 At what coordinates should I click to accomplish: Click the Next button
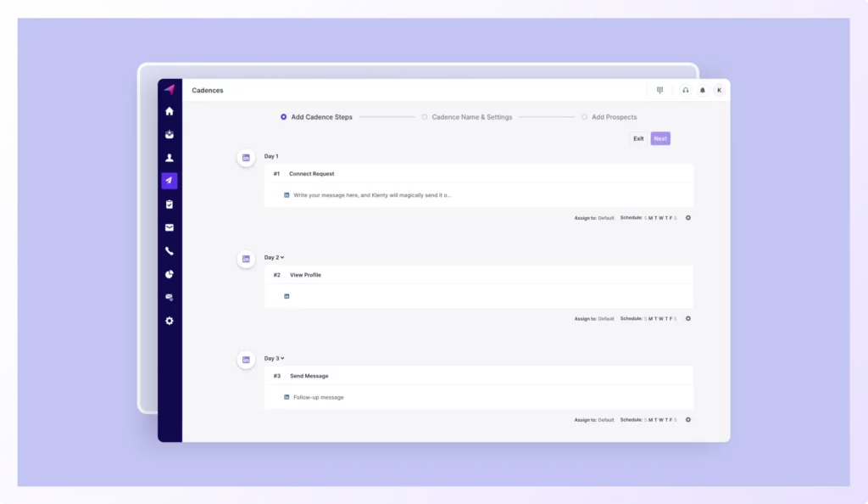[x=660, y=138]
